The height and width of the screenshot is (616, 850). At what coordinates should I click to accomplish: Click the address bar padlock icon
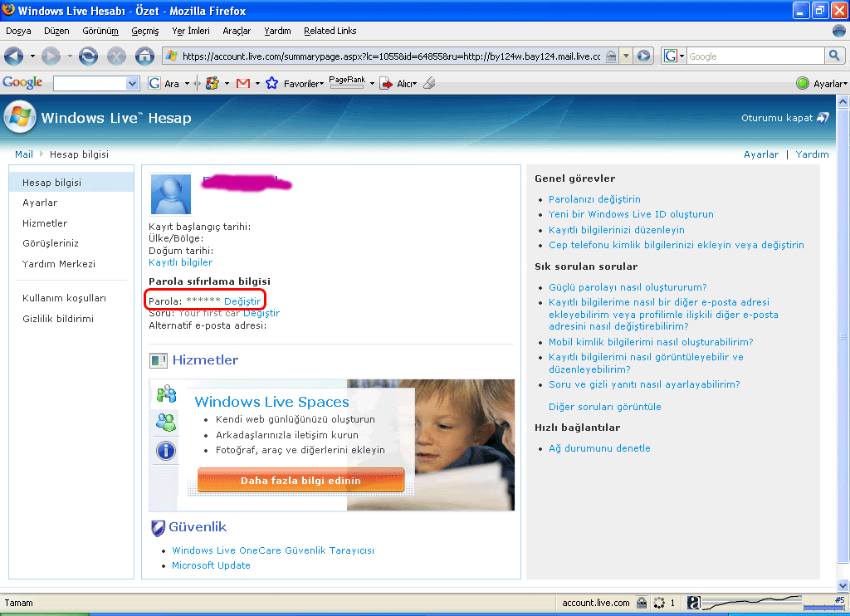pos(611,56)
